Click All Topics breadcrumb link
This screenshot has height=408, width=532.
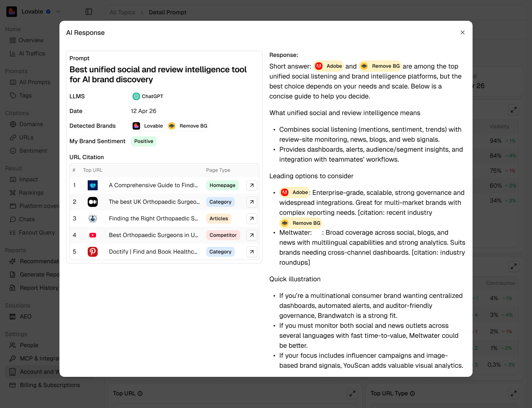(x=122, y=12)
